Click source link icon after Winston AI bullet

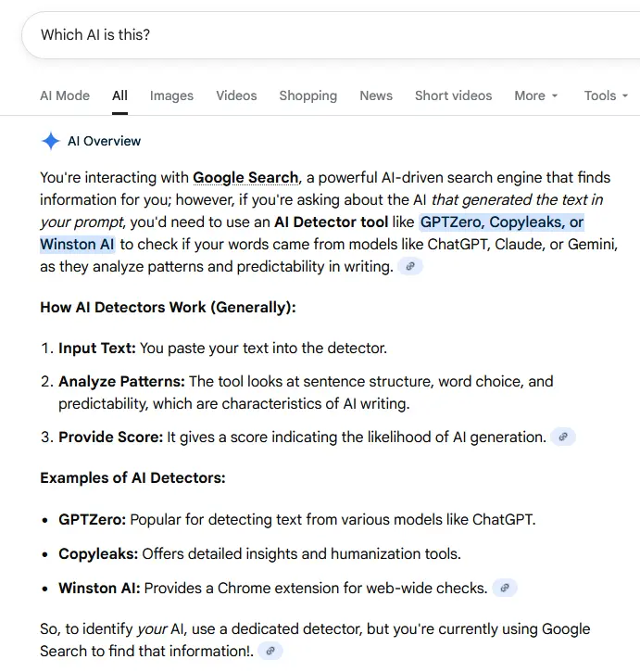coord(504,588)
